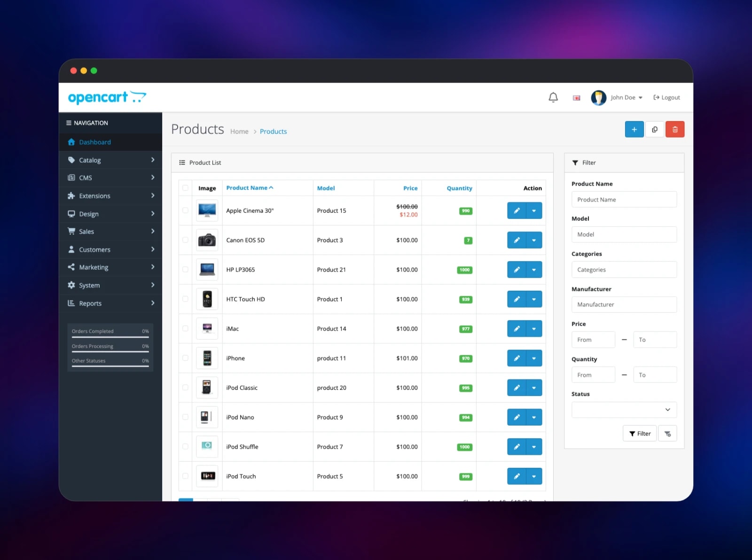The image size is (752, 560).
Task: Click the add new product plus button
Action: 634,129
